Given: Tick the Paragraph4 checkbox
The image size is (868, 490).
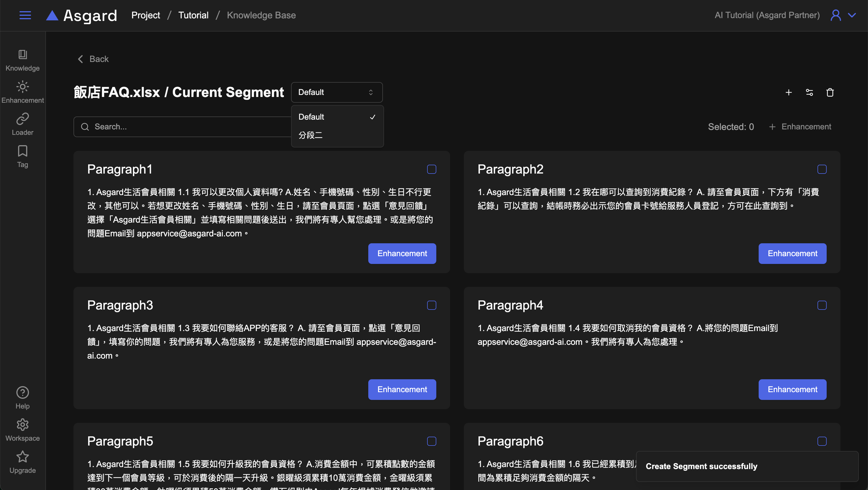Looking at the screenshot, I should pyautogui.click(x=821, y=306).
